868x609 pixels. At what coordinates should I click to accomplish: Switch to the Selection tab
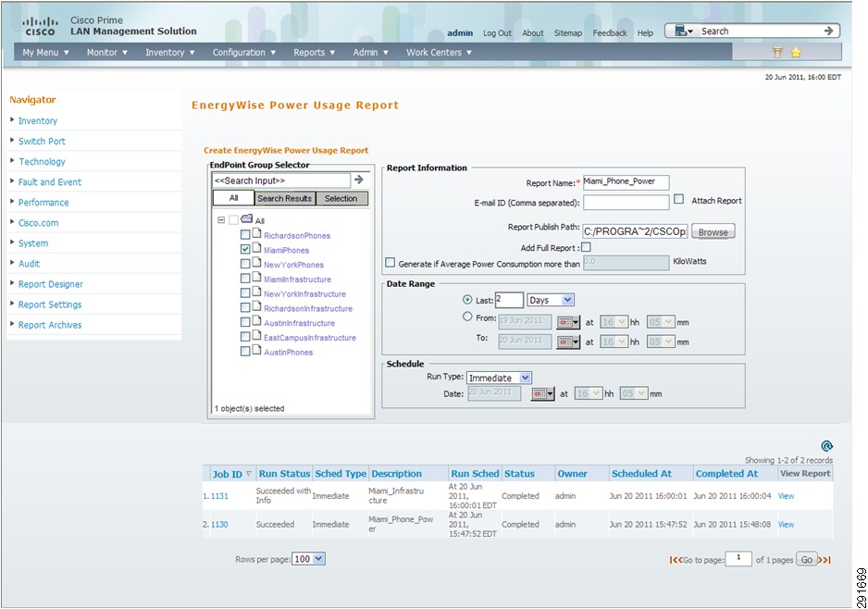(341, 198)
